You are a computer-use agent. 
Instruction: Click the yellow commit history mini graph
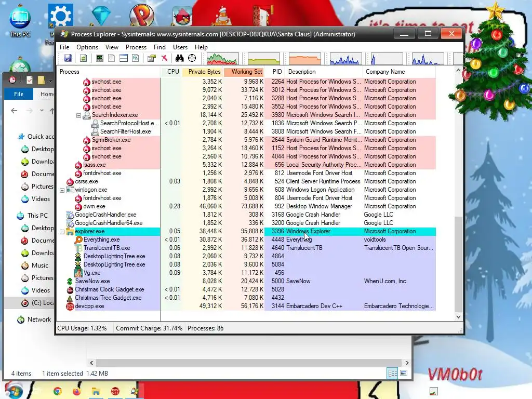(x=263, y=59)
